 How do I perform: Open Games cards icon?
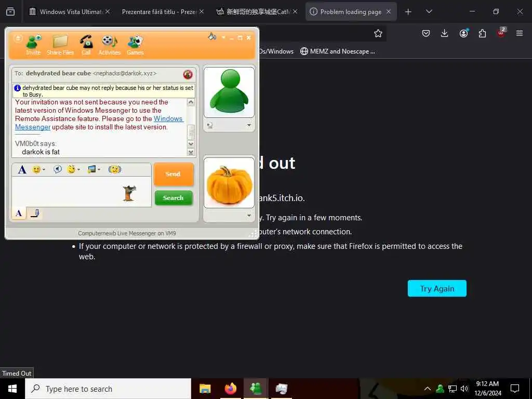coord(135,45)
